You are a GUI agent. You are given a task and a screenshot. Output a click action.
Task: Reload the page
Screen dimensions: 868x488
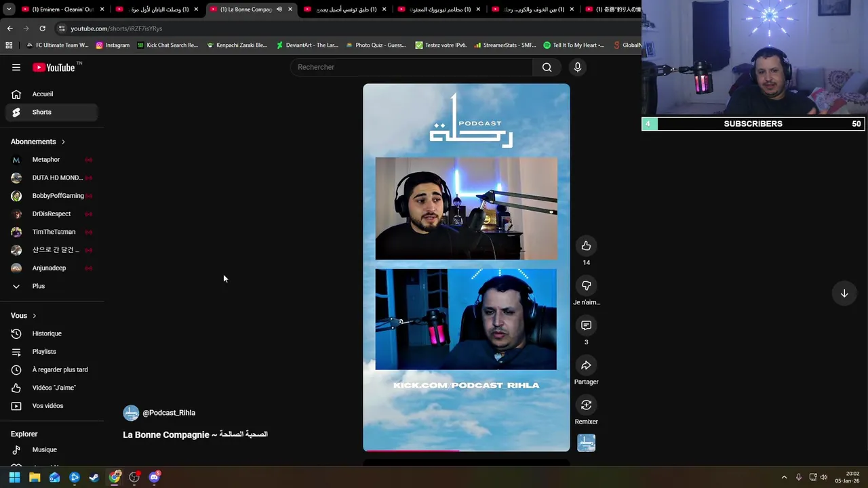tap(42, 28)
